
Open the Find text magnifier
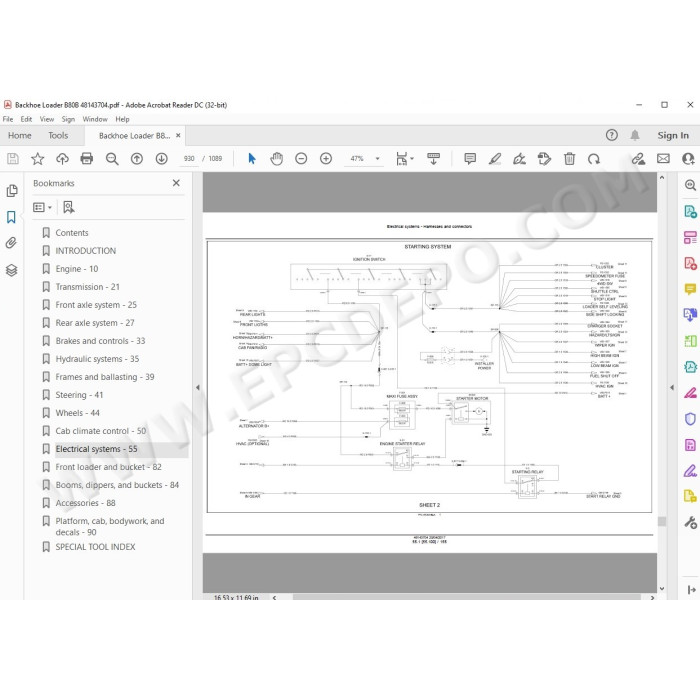point(112,158)
